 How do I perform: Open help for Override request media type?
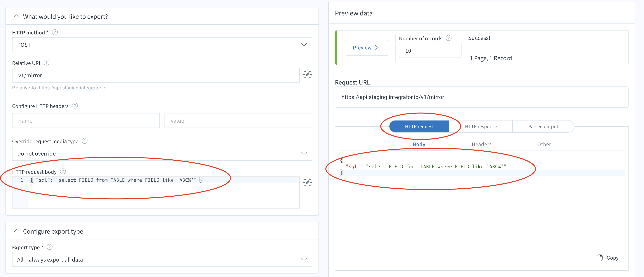pos(85,141)
